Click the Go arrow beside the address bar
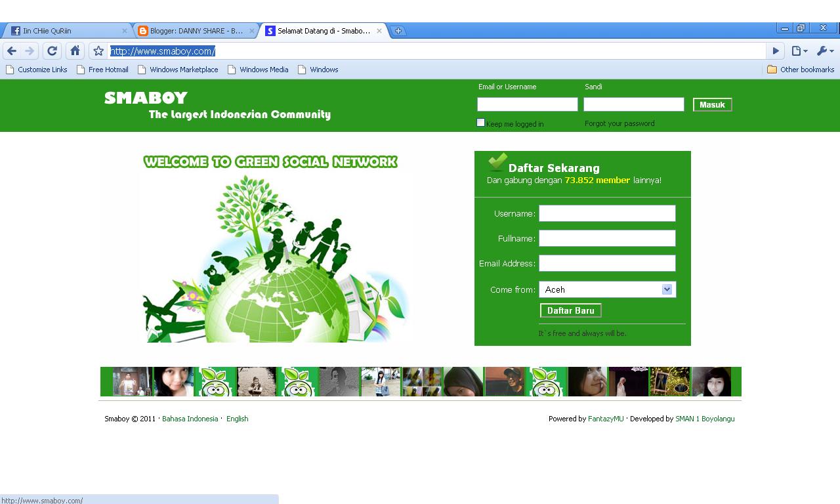 776,51
